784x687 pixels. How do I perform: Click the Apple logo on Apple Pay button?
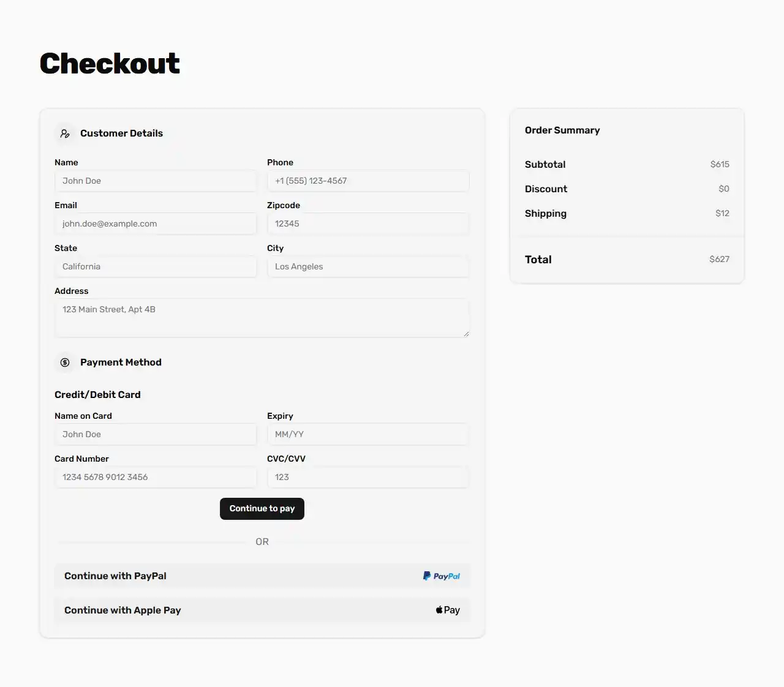click(439, 609)
